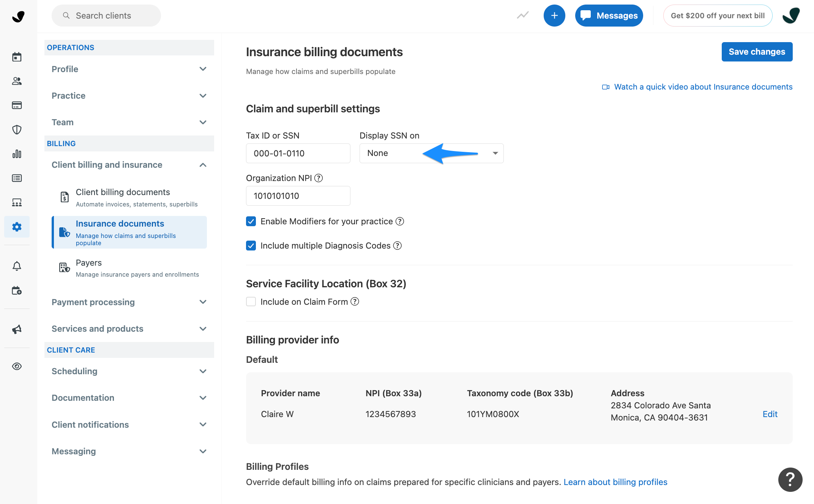Disable Include multiple Diagnosis Codes

pyautogui.click(x=251, y=246)
